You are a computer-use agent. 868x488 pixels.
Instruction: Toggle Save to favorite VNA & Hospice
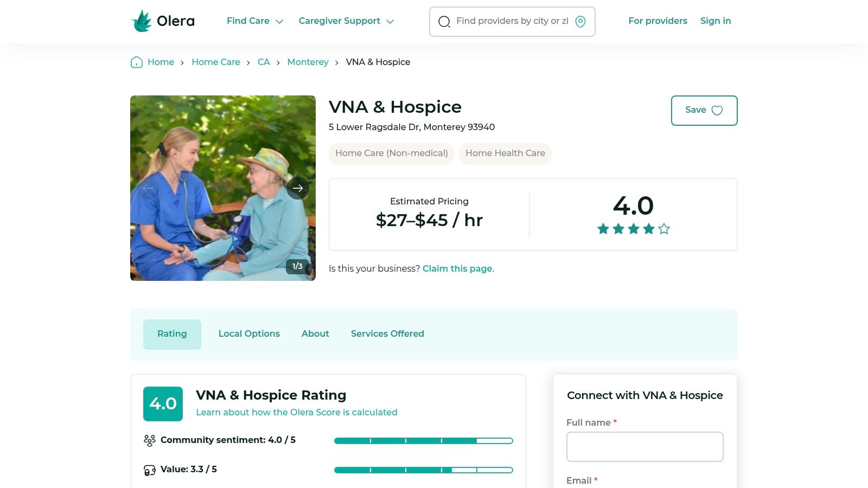click(704, 110)
